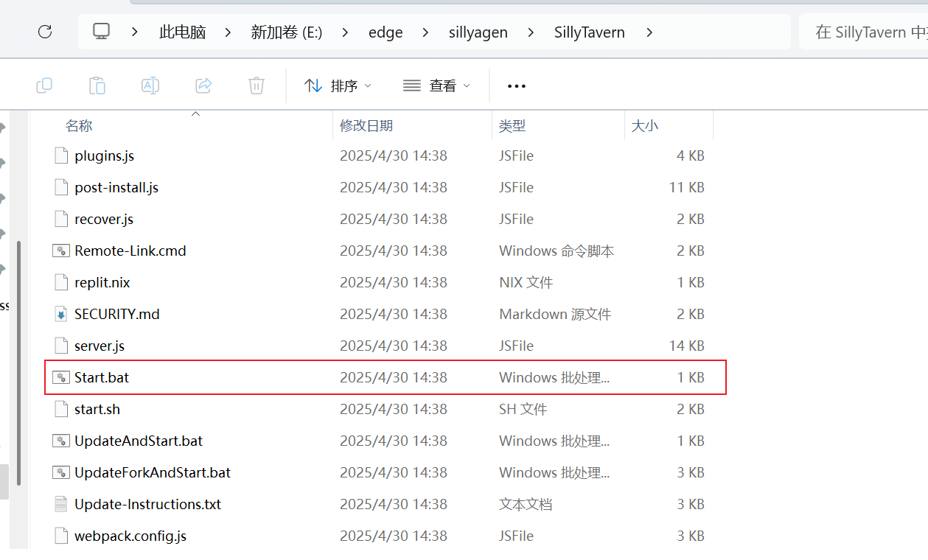Select the replit.nix file name
This screenshot has height=560, width=928.
click(x=102, y=282)
